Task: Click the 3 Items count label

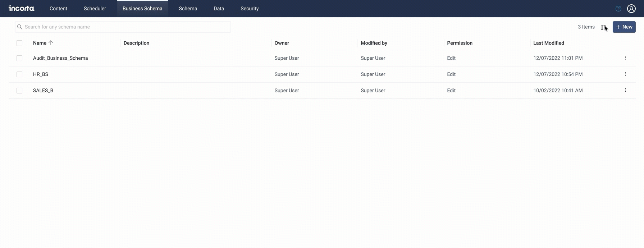Action: pyautogui.click(x=586, y=27)
